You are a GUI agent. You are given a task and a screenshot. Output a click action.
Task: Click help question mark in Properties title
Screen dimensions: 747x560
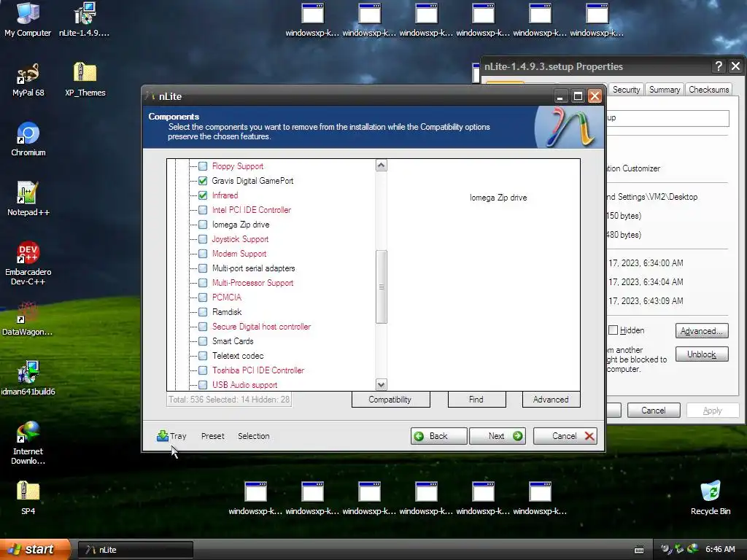click(x=719, y=66)
